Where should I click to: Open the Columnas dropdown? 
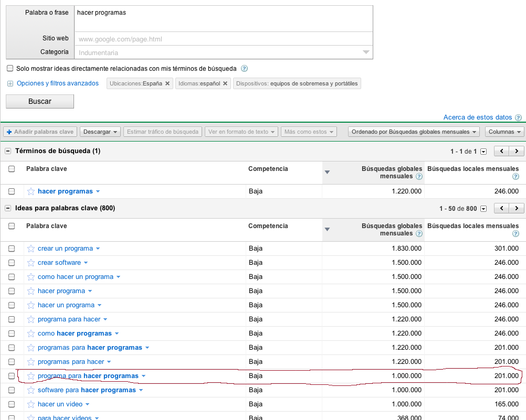(x=504, y=132)
